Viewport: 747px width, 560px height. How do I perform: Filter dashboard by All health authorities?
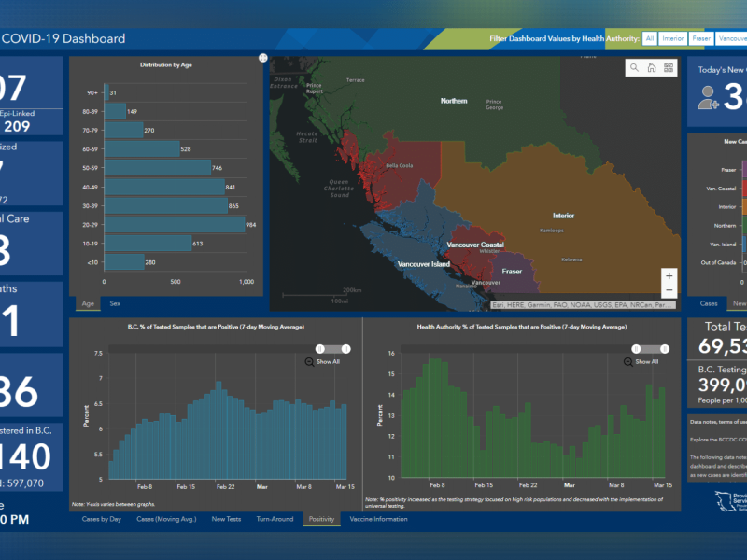(x=649, y=38)
